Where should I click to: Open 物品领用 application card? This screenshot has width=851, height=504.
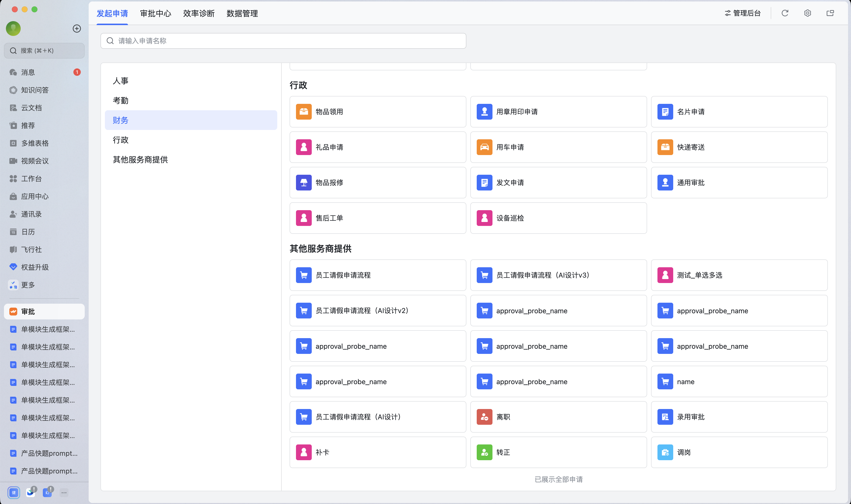tap(378, 112)
